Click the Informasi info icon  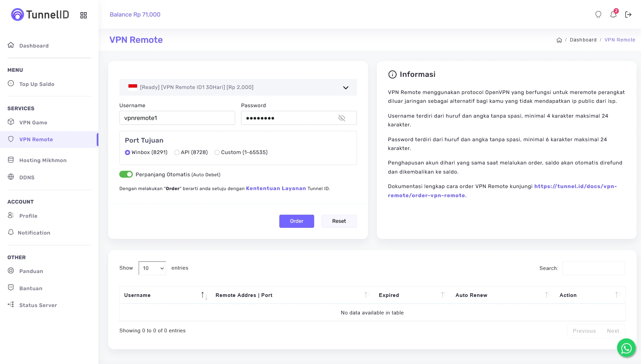point(392,74)
